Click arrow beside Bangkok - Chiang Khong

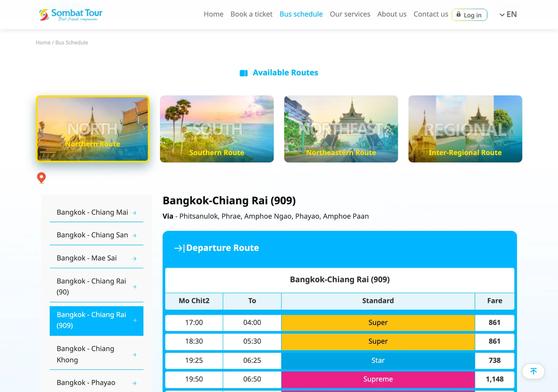click(135, 355)
